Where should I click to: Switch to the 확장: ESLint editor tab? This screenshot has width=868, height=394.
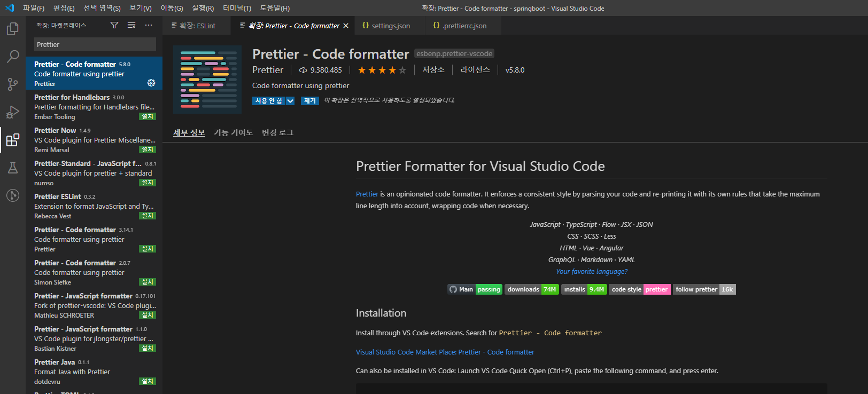(197, 26)
